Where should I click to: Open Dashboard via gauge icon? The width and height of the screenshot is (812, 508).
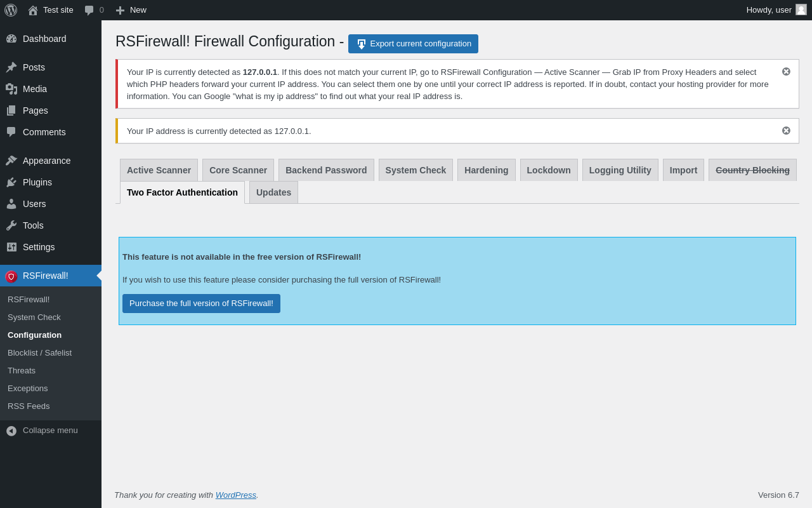point(11,39)
